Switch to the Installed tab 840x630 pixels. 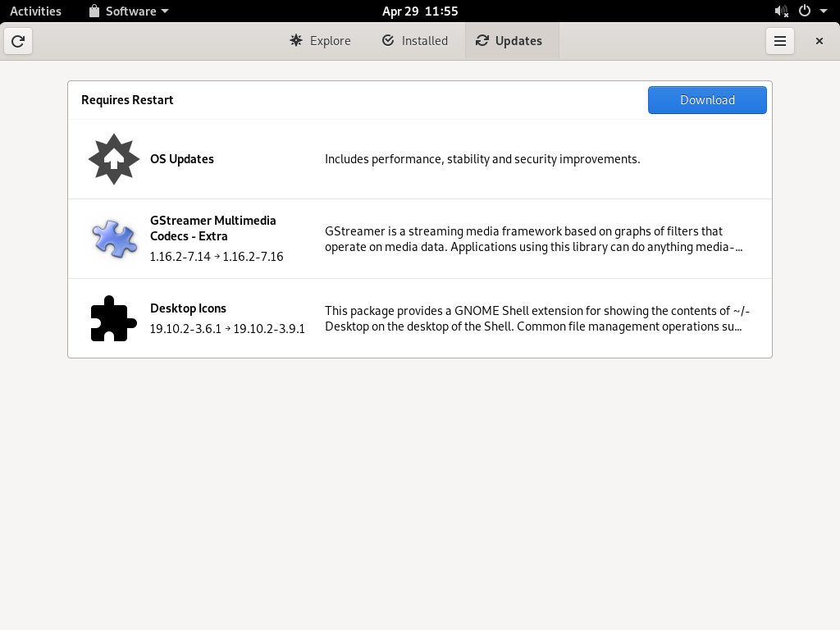[x=414, y=41]
